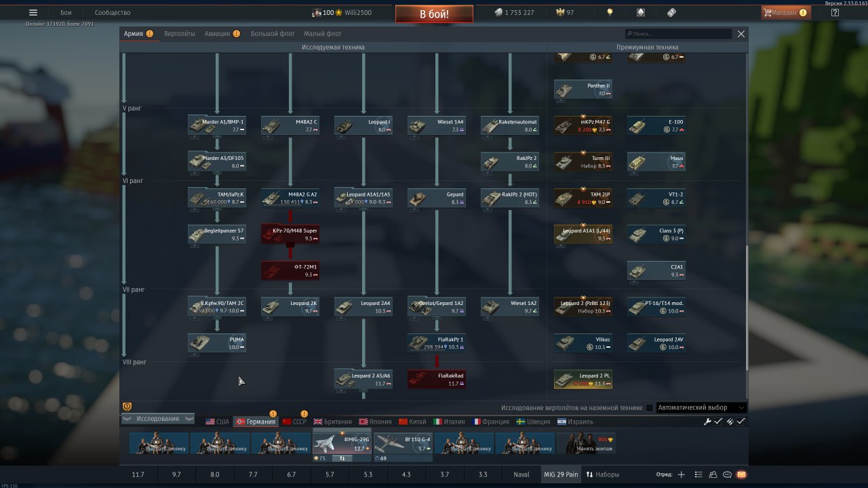Viewport: 868px width, 488px height.
Task: Click the Поиск search field
Action: (x=678, y=33)
